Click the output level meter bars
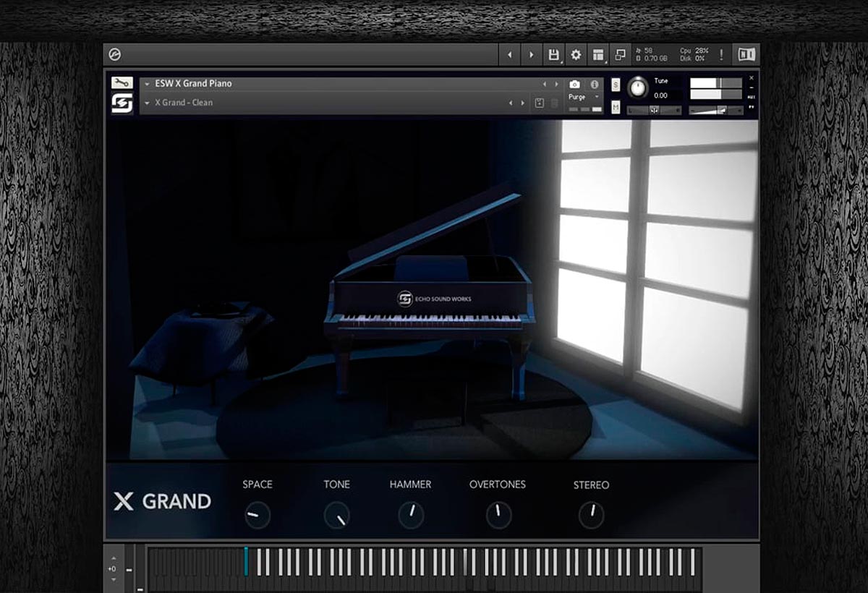This screenshot has height=593, width=868. click(x=716, y=88)
